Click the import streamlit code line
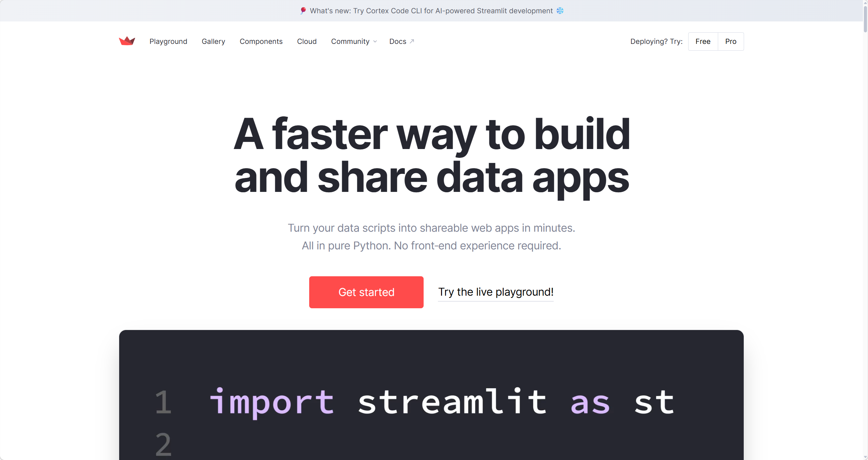 441,402
